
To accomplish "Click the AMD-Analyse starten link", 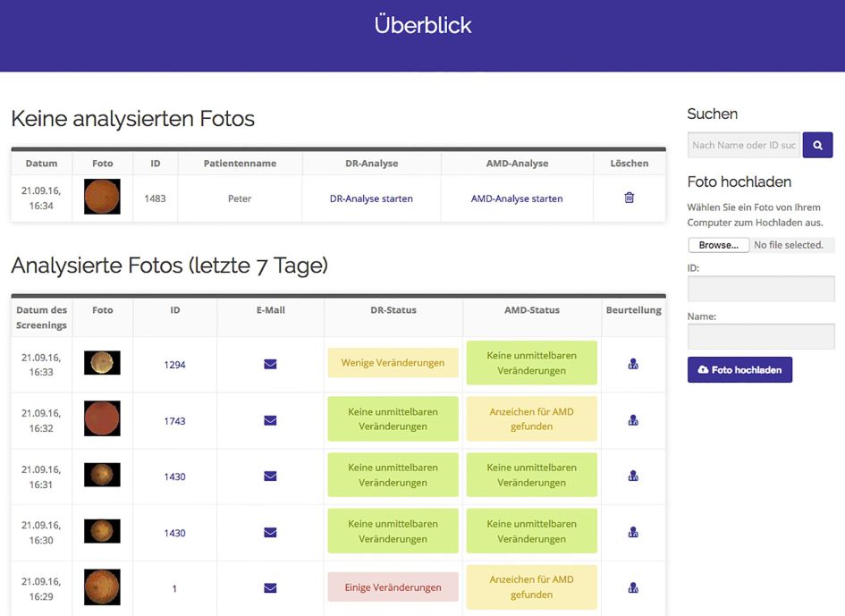I will click(517, 198).
